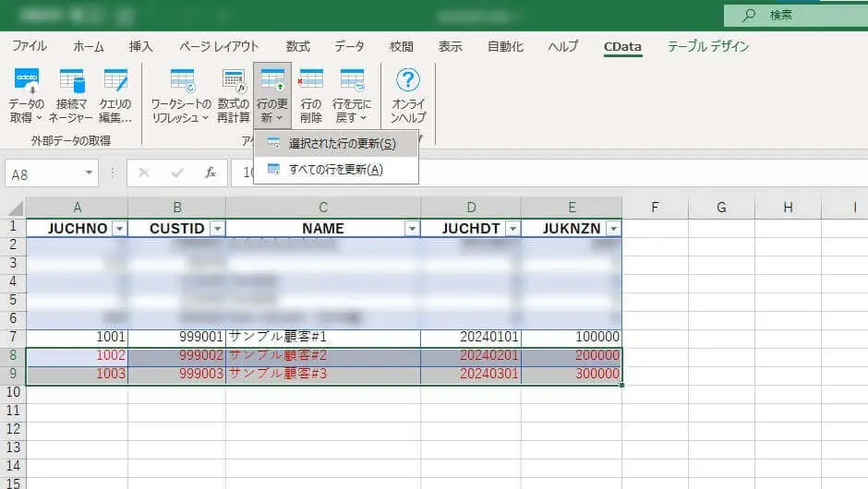Select row 10 header
The image size is (868, 489).
(13, 392)
